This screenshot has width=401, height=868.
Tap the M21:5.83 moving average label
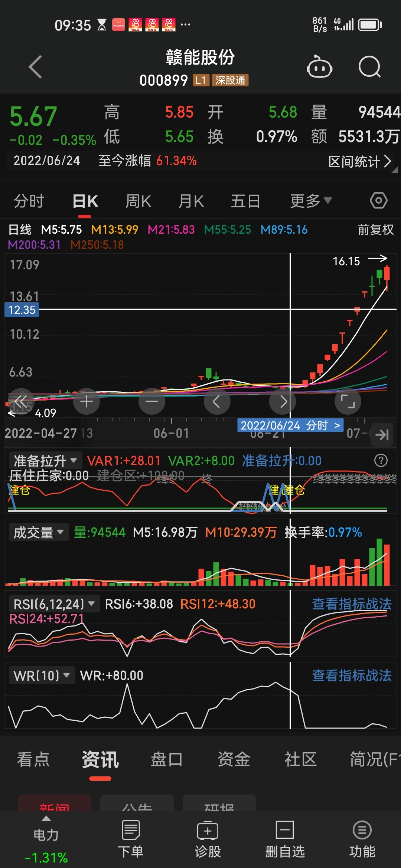pos(171,230)
